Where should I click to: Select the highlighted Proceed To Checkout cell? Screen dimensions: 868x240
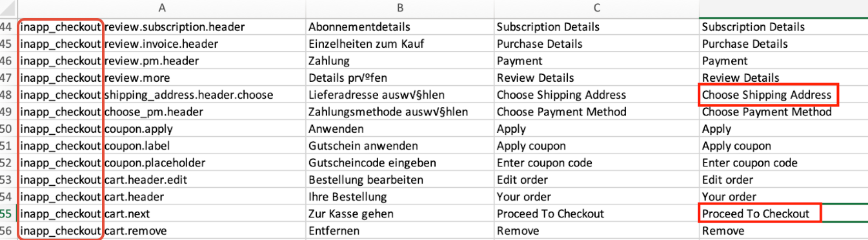click(760, 214)
